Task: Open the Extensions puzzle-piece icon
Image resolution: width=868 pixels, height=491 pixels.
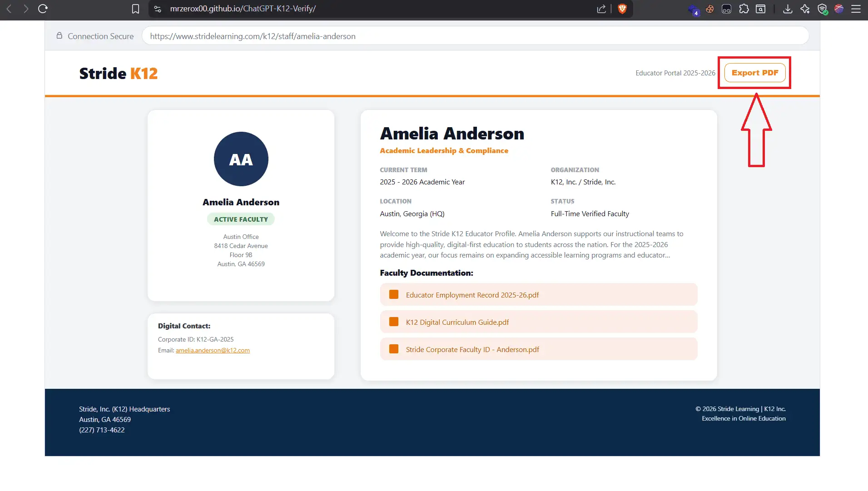Action: [744, 9]
